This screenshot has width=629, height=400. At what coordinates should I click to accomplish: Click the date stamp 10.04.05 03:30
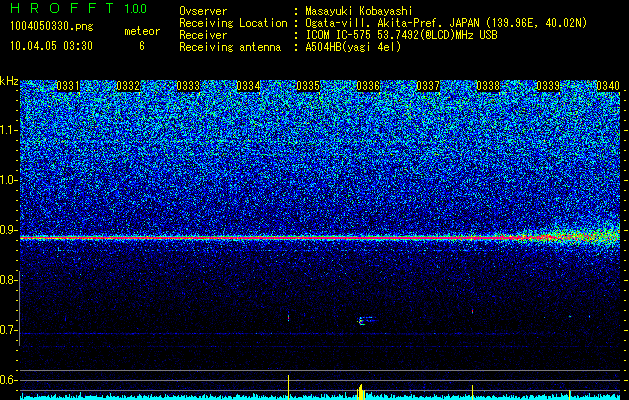pyautogui.click(x=51, y=46)
